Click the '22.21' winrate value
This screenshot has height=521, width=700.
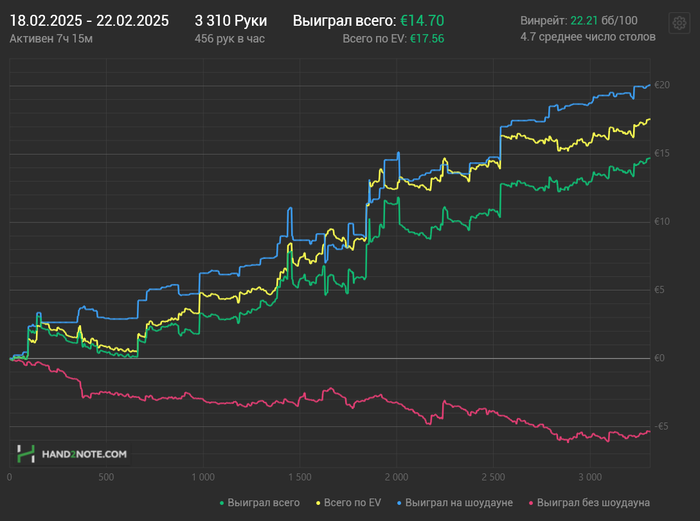tap(584, 21)
